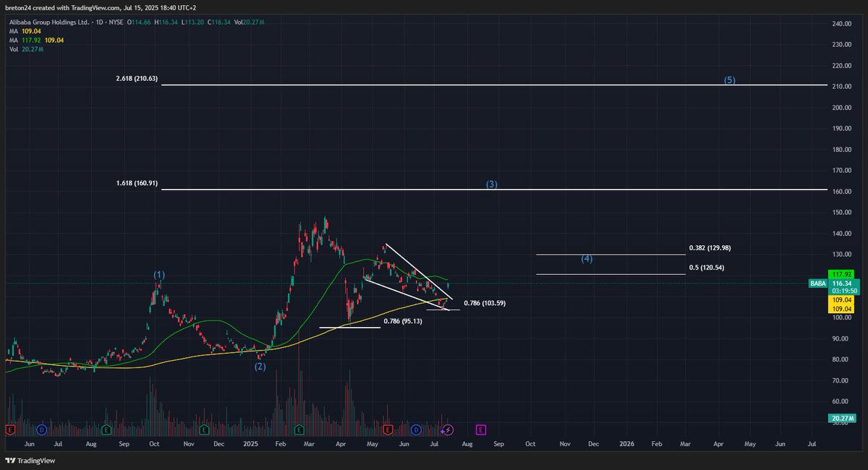Click the wave (3) label on 160.91 line
The width and height of the screenshot is (868, 470).
(492, 184)
